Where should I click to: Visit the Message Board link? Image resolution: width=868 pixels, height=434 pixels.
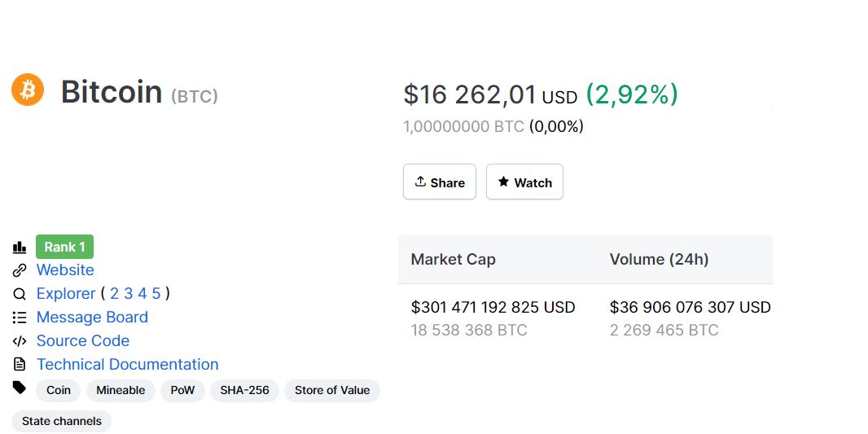[x=92, y=318]
